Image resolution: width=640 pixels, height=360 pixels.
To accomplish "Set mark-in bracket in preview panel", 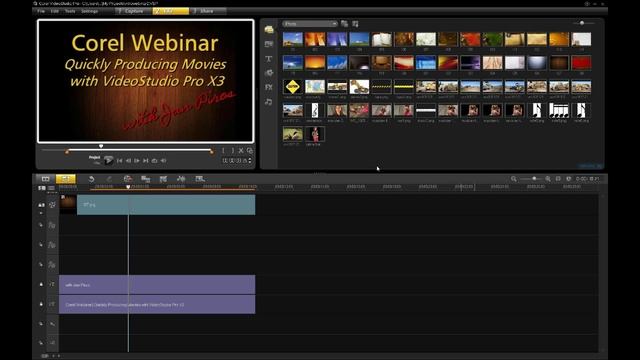I will coord(223,151).
